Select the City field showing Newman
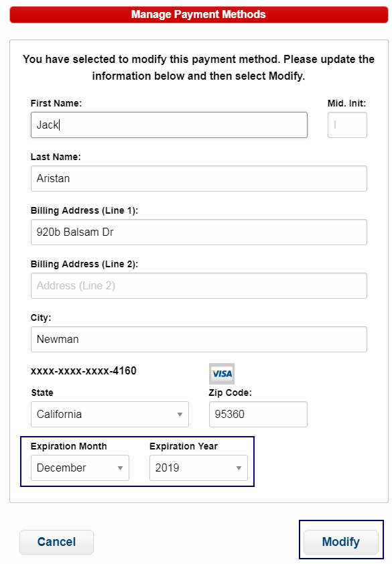The width and height of the screenshot is (392, 564). (x=198, y=339)
